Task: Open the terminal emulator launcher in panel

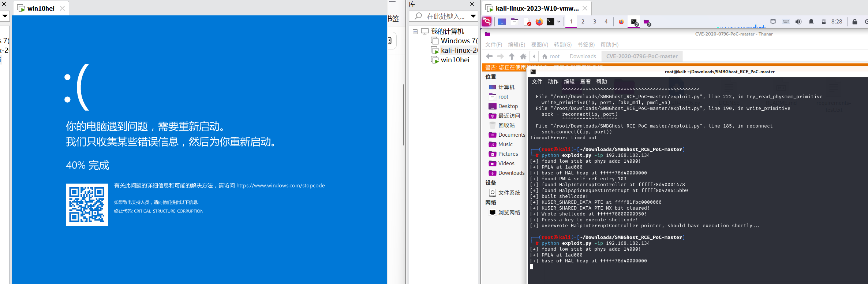Action: (550, 22)
